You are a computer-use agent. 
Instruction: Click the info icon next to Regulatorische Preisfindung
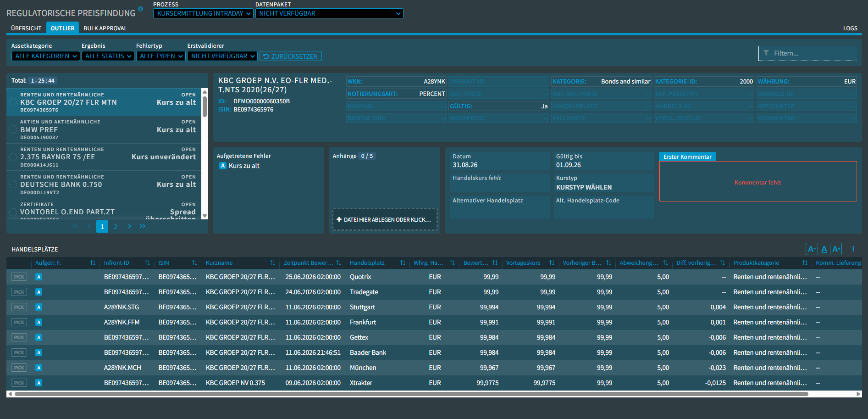[x=140, y=9]
